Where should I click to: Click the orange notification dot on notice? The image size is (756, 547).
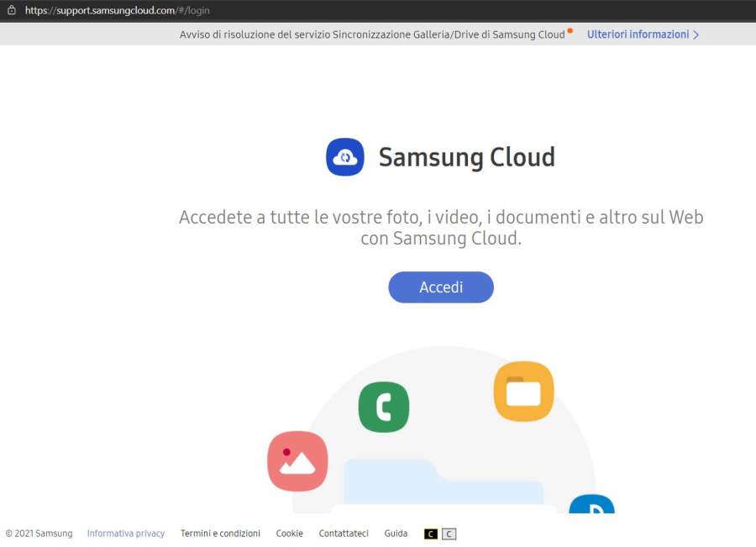tap(570, 30)
